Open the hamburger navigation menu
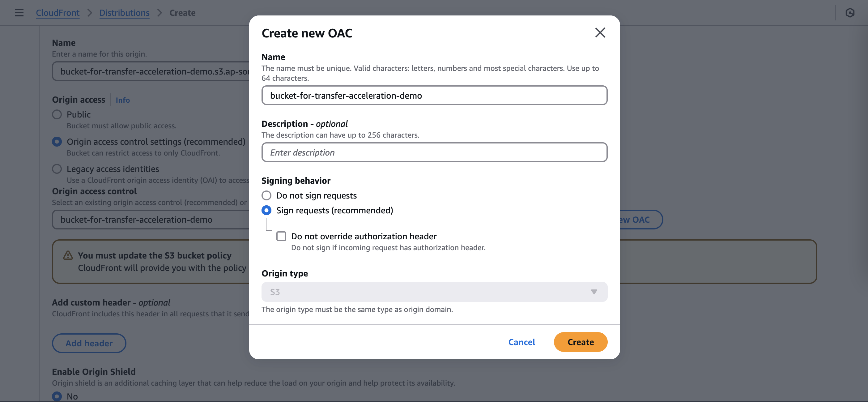868x402 pixels. tap(19, 13)
